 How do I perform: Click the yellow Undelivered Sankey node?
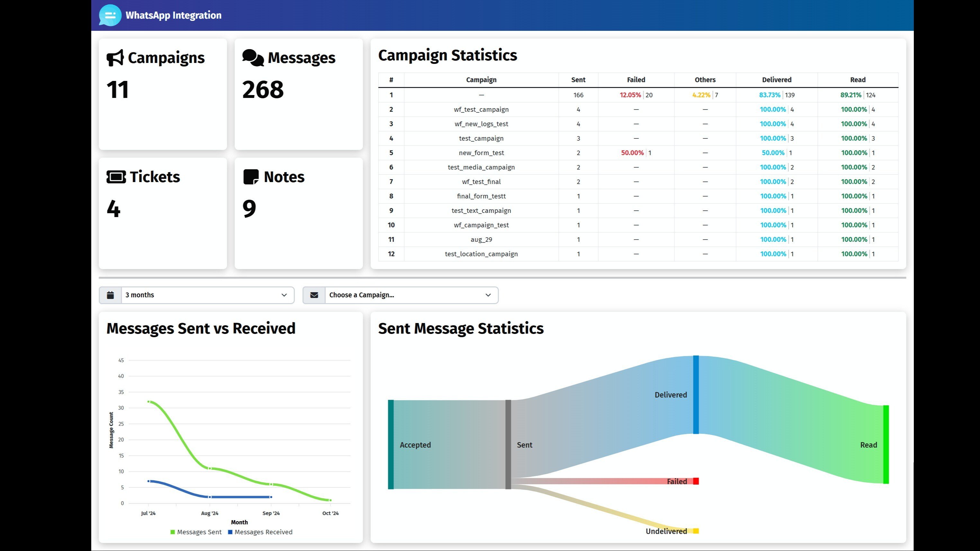[696, 531]
